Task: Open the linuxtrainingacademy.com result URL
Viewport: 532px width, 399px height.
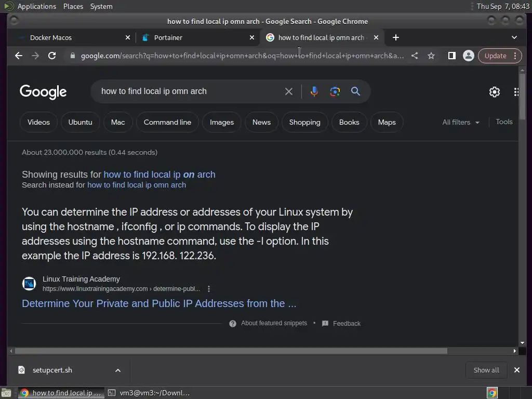Action: [x=121, y=289]
